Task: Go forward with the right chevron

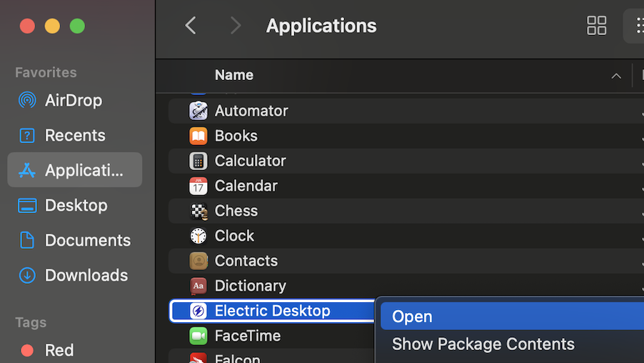Action: (x=236, y=26)
